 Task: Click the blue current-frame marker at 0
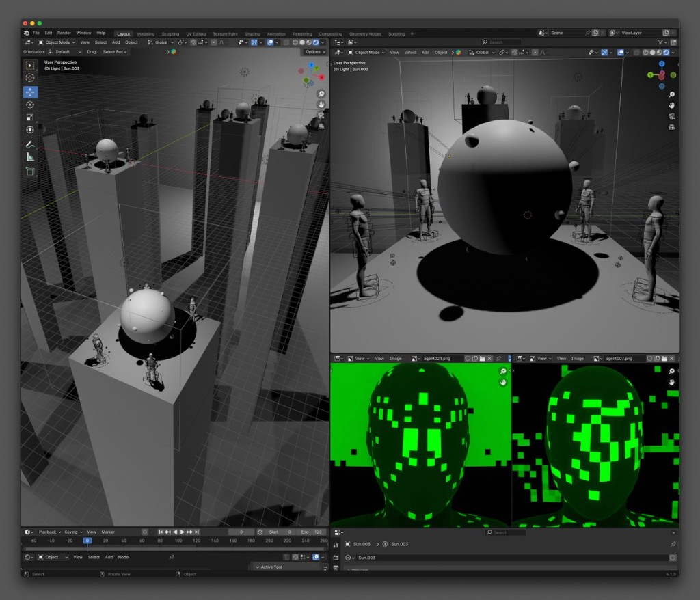point(87,541)
